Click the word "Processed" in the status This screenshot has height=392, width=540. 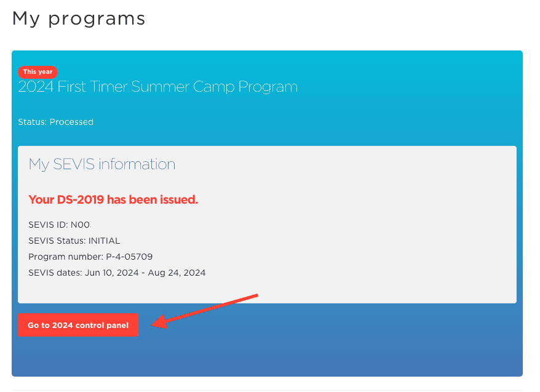[x=71, y=122]
